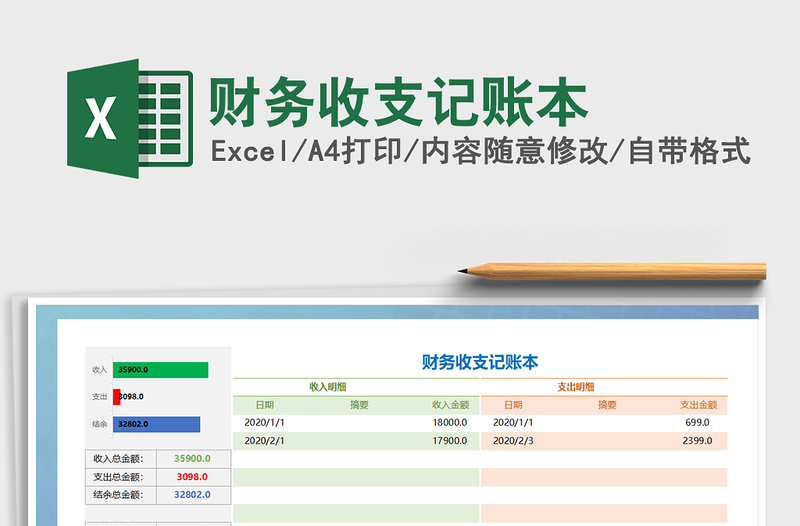Select income date cell 2020/2/1

click(264, 441)
